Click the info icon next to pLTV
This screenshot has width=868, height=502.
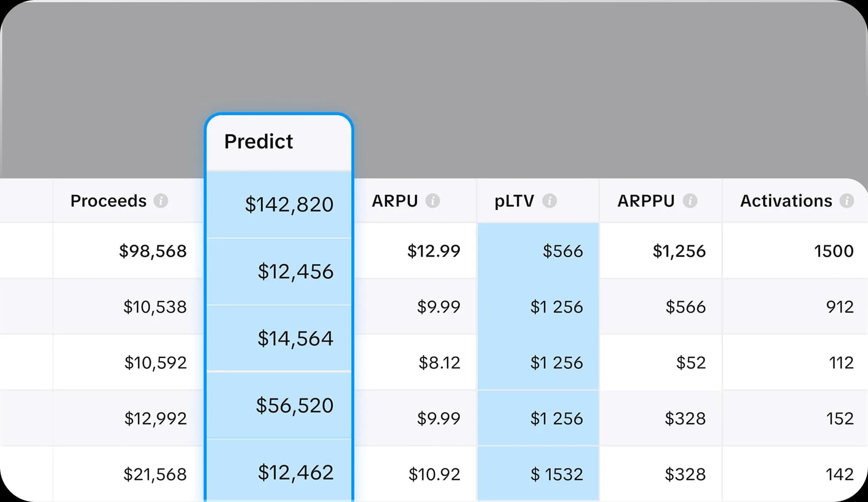[x=550, y=201]
